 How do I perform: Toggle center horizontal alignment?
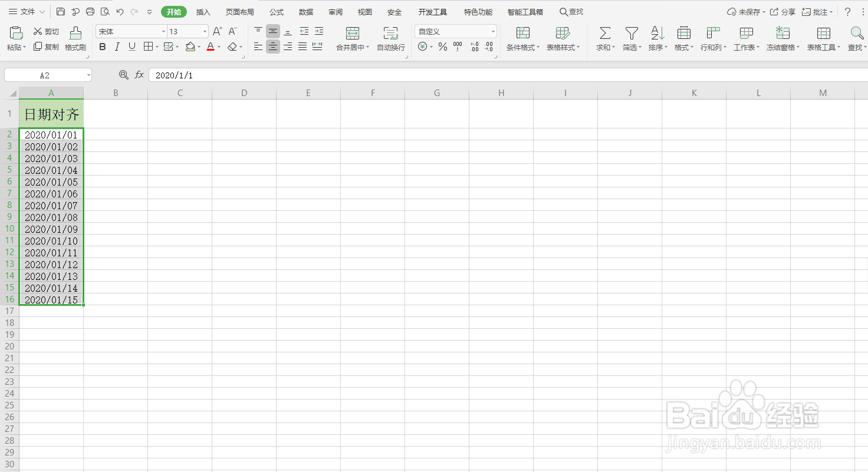(x=273, y=47)
